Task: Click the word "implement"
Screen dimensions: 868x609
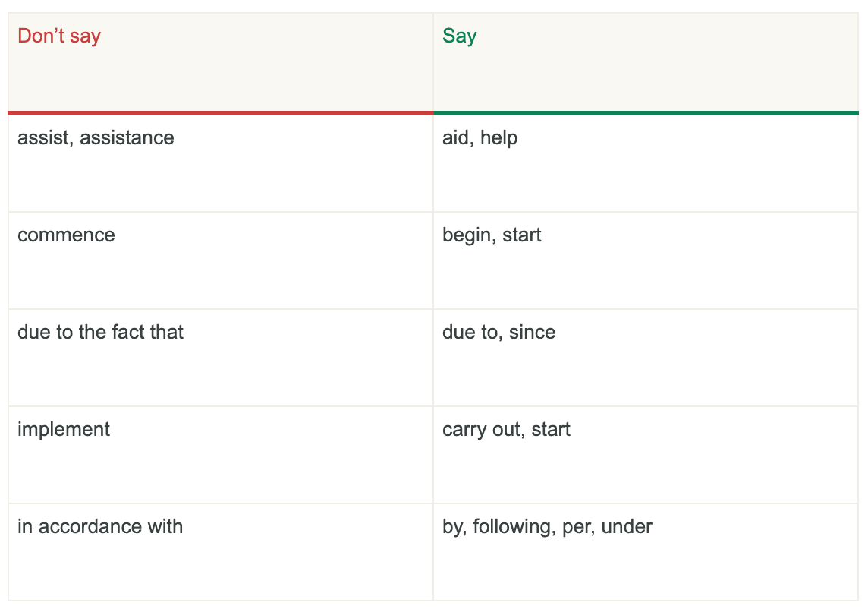Action: [64, 429]
